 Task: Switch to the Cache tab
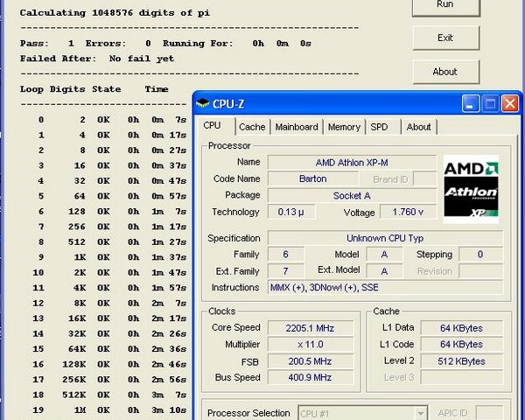click(252, 127)
